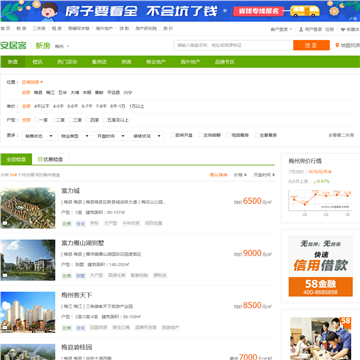The width and height of the screenshot is (360, 360).
Task: Enable the checkbox between 即将开盘 and 视频看房
Action: 200,135
